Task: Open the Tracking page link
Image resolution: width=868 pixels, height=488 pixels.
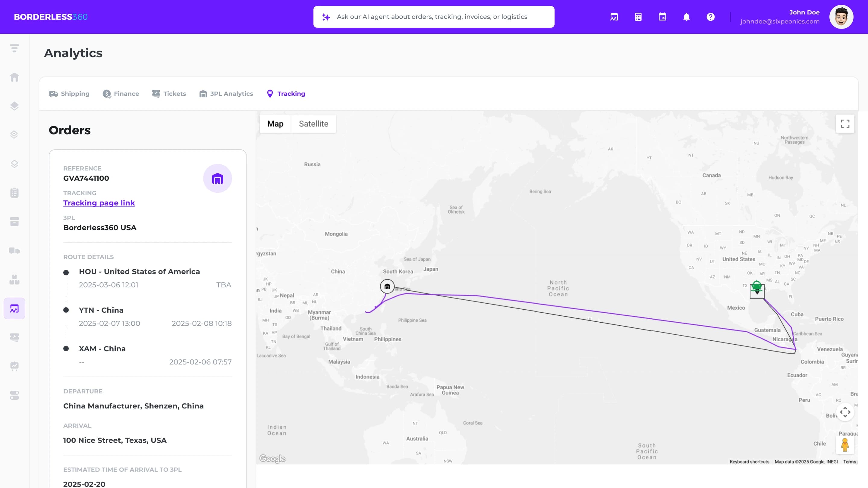Action: click(x=99, y=203)
